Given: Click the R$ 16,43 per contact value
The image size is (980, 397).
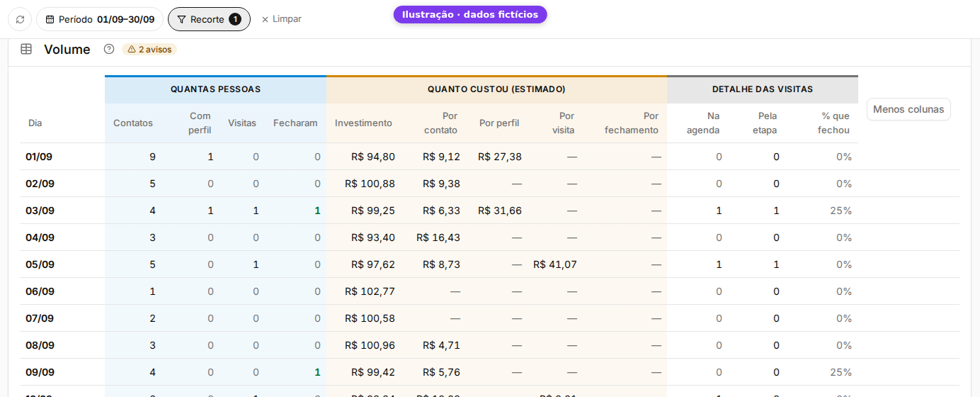Looking at the screenshot, I should click(x=438, y=237).
